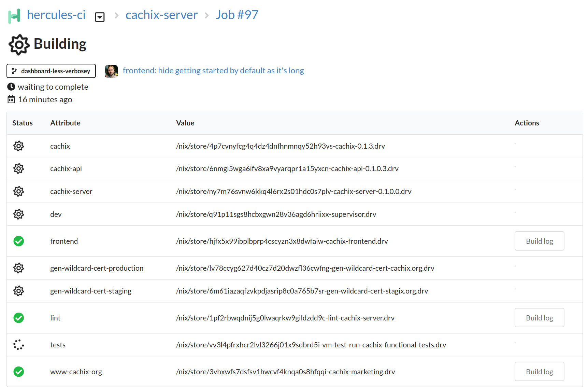Click the lint-cachix-server.drv store path

285,318
